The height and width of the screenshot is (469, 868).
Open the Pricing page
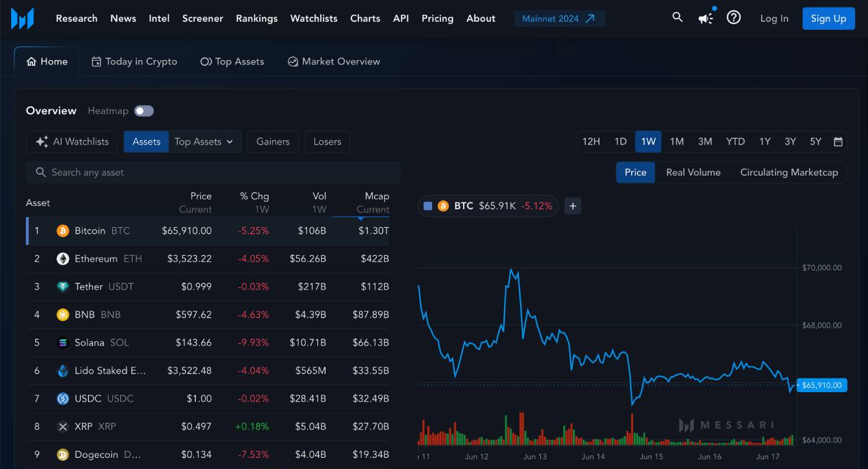tap(437, 19)
